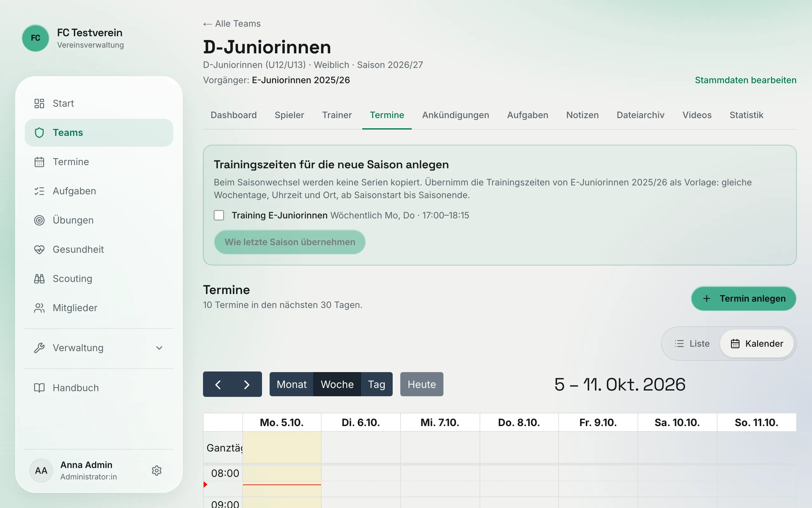
Task: Click the book icon for Handbuch
Action: (x=39, y=388)
